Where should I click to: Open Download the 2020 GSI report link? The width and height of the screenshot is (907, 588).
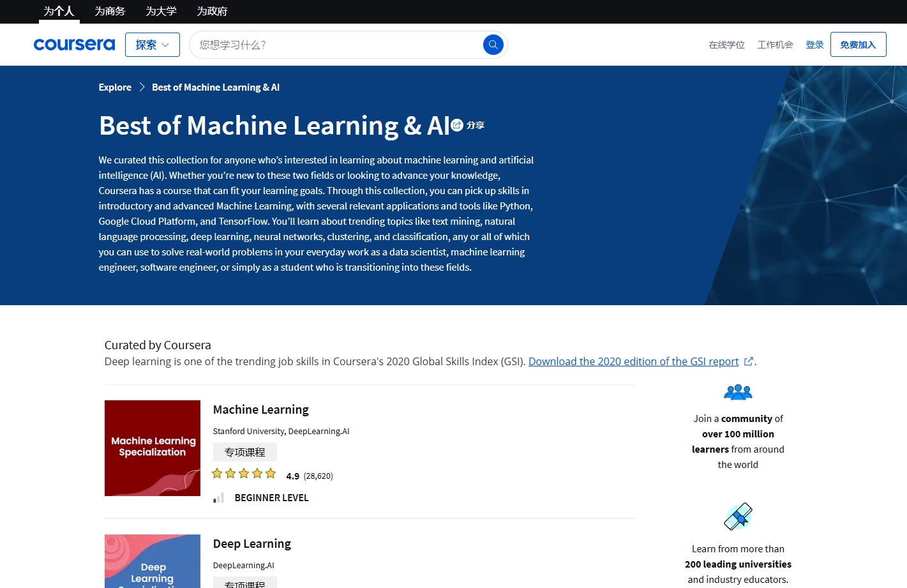(x=633, y=361)
